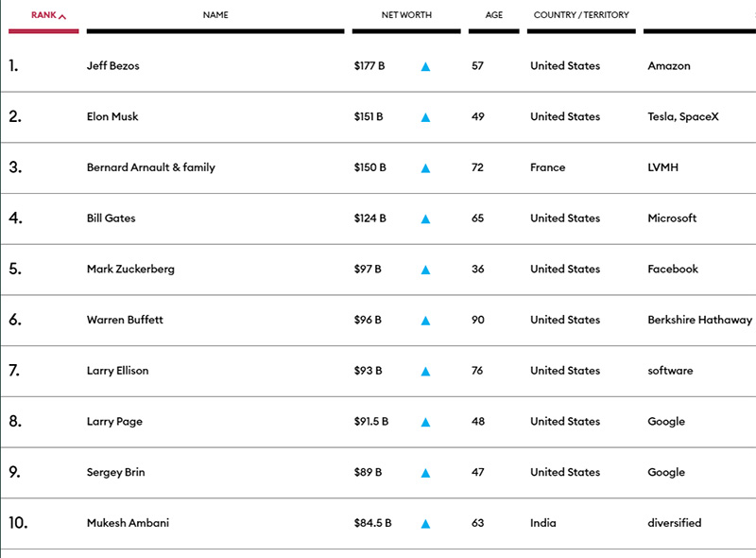Click the trend triangle beside Warren Buffett's $96 B
The height and width of the screenshot is (558, 756).
[x=425, y=321]
